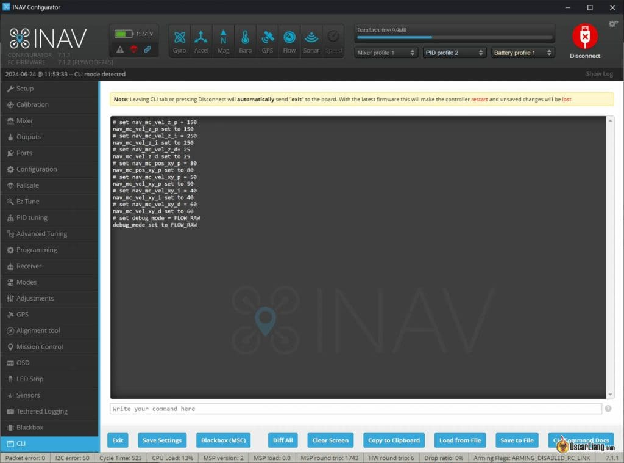Switch to Receiver tab

coord(49,266)
